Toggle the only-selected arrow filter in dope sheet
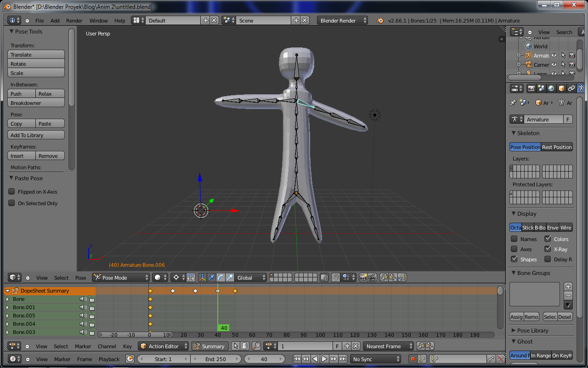The image size is (588, 368). 236,346
